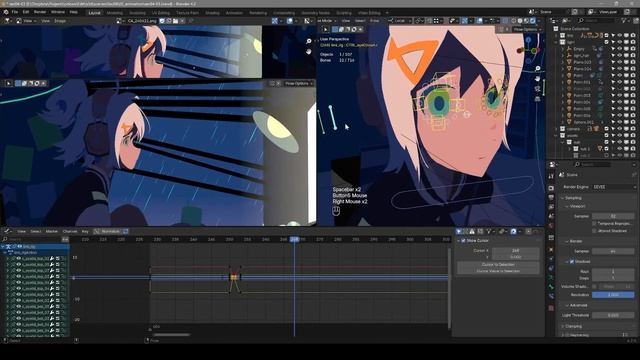
Task: Click the current frame marker in timeline
Action: pyautogui.click(x=294, y=239)
